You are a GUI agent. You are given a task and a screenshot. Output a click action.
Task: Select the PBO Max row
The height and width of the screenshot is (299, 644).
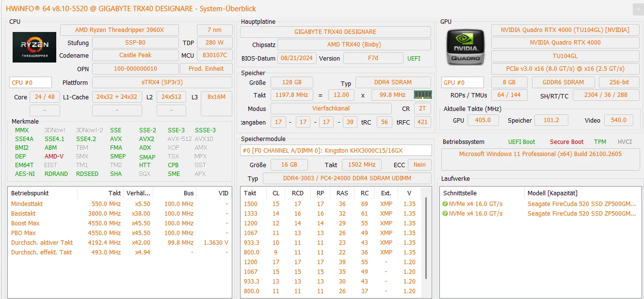[120, 233]
